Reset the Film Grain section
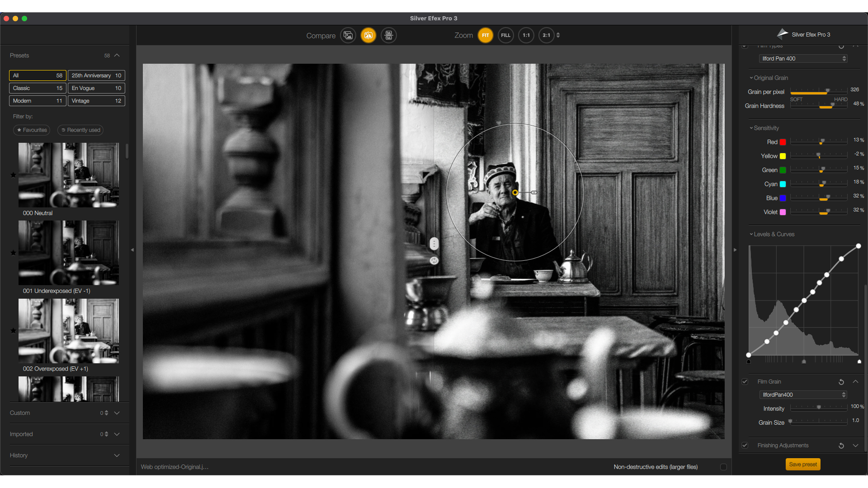This screenshot has width=868, height=488. pyautogui.click(x=841, y=382)
